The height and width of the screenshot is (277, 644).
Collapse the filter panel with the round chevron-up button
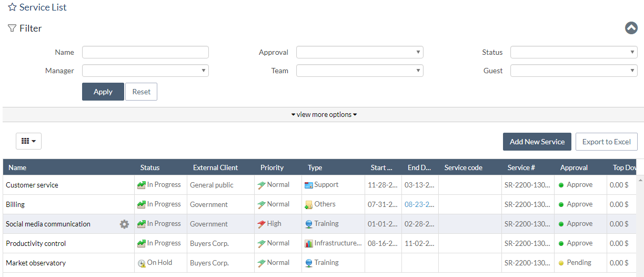point(631,28)
